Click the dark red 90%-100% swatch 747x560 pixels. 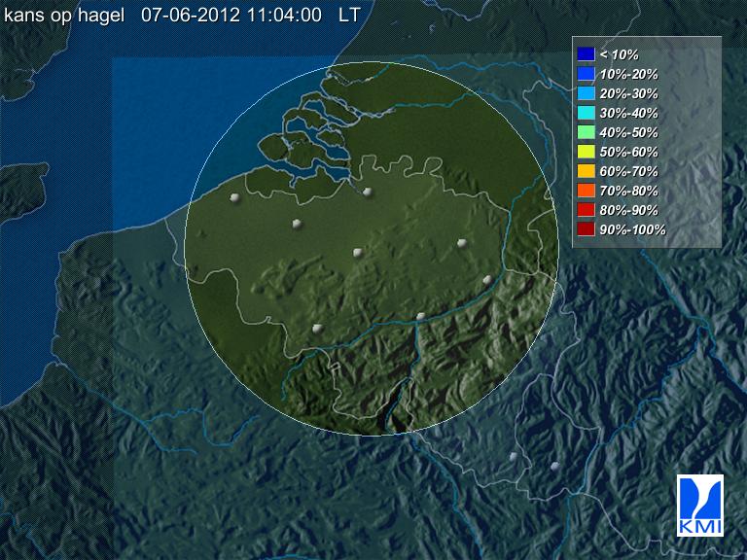(x=586, y=229)
